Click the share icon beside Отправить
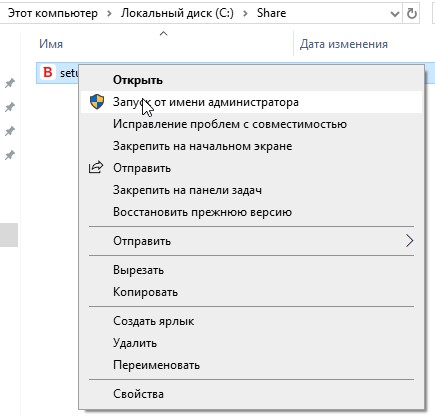Screen dimensions: 435x417 (96, 167)
